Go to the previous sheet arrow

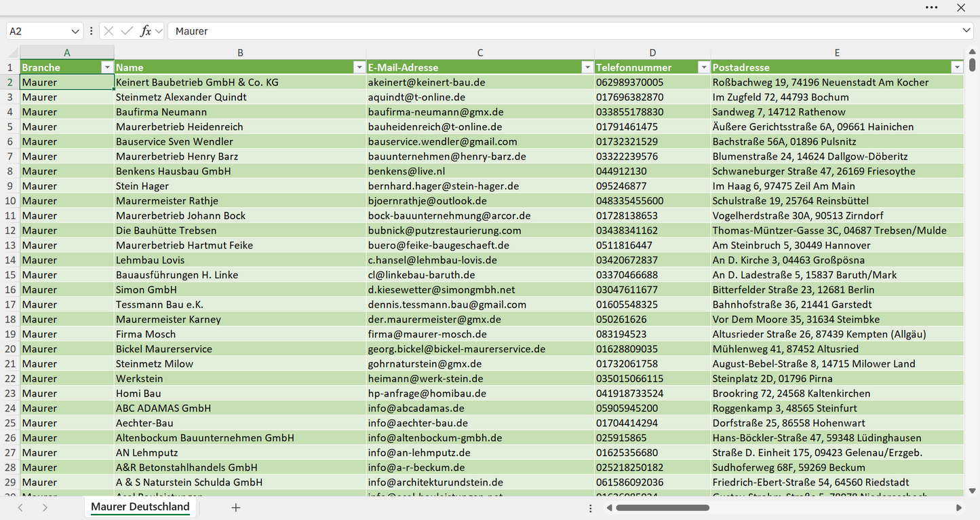(x=20, y=507)
